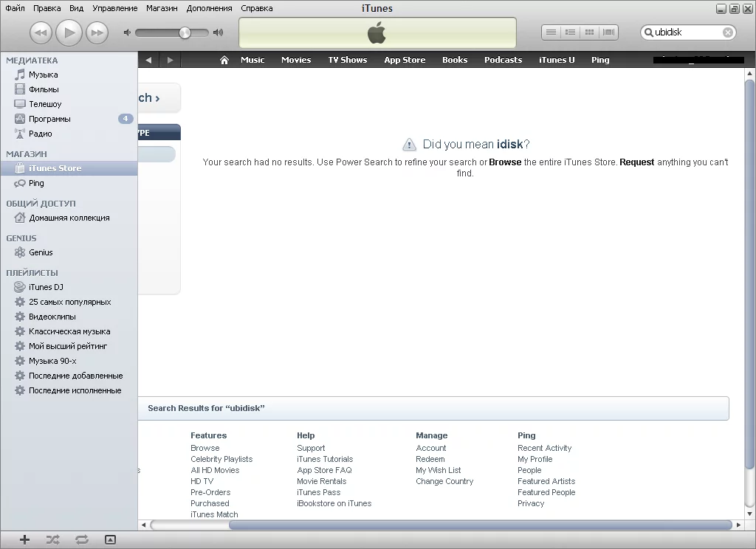Open the Movies store tab
756x549 pixels.
click(296, 60)
